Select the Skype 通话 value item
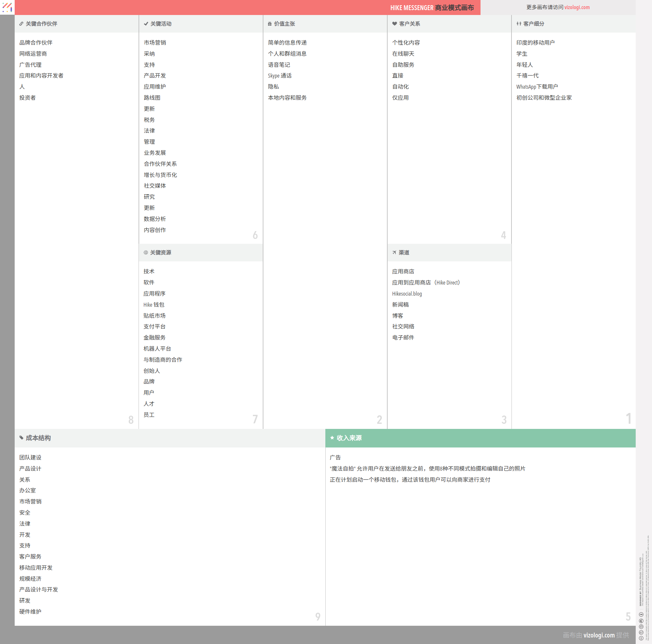This screenshot has width=652, height=644. coord(279,76)
